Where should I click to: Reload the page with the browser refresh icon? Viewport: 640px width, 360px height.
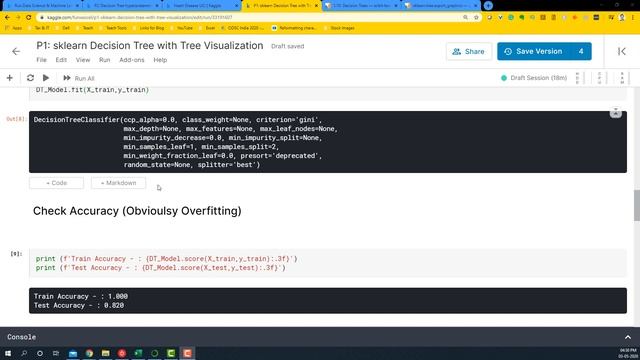coord(29,18)
